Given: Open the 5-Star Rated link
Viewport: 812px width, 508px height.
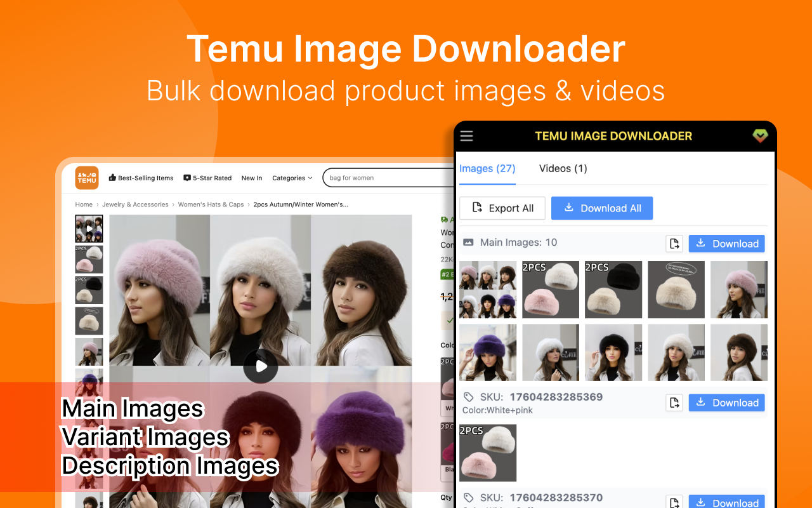Looking at the screenshot, I should pyautogui.click(x=207, y=178).
